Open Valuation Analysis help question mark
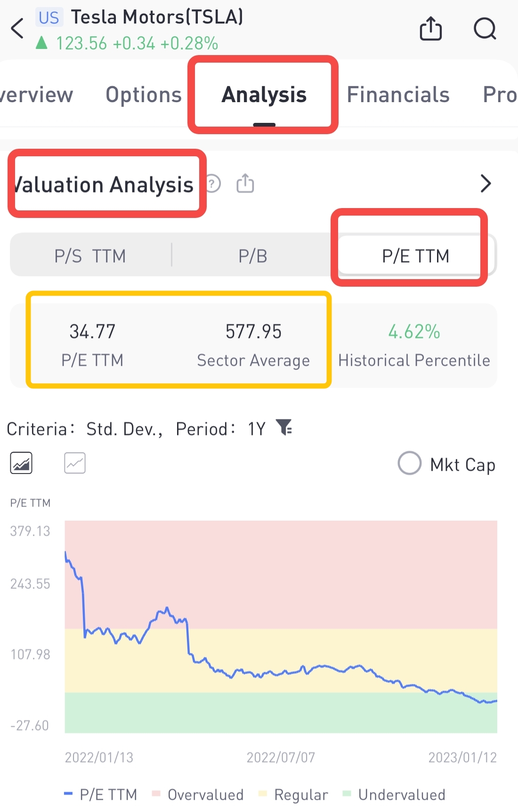Screen dimensions: 518x812 (x=213, y=184)
